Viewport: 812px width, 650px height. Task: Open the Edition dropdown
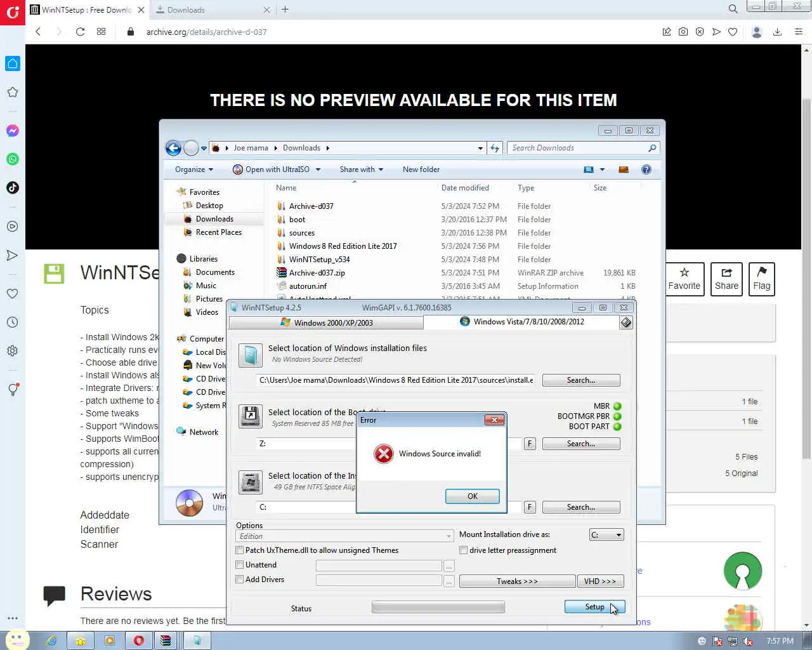344,536
